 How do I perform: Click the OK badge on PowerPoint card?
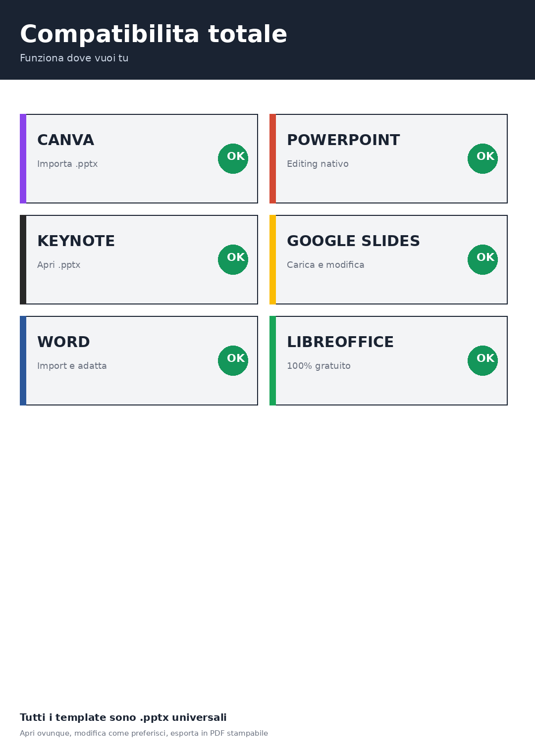point(482,159)
